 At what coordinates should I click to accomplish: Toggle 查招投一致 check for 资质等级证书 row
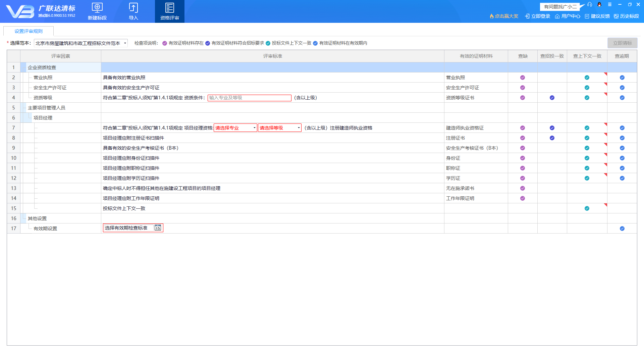pos(552,98)
